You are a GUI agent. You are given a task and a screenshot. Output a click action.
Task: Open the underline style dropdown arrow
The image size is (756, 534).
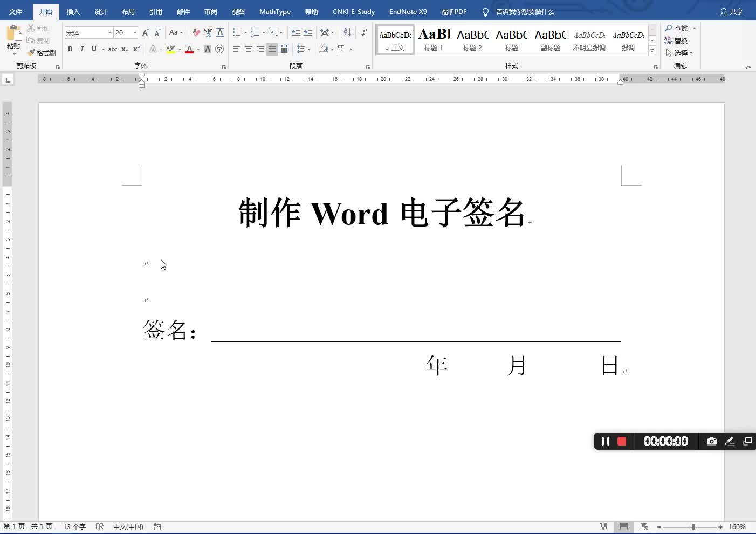click(x=103, y=49)
